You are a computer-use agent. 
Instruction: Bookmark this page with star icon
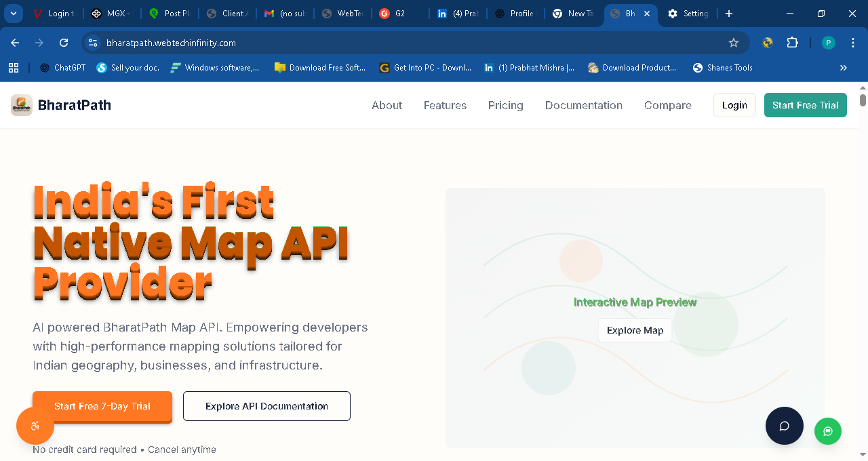734,43
